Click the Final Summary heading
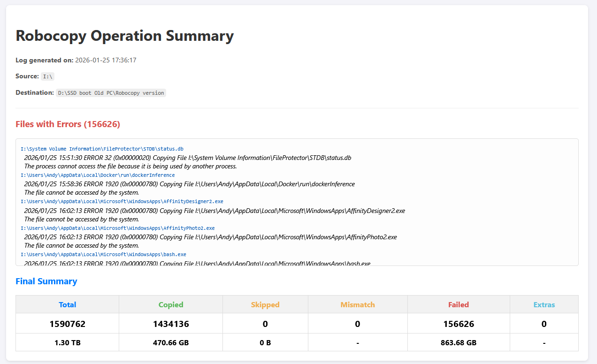Screen dimensions: 597x364 pyautogui.click(x=46, y=281)
